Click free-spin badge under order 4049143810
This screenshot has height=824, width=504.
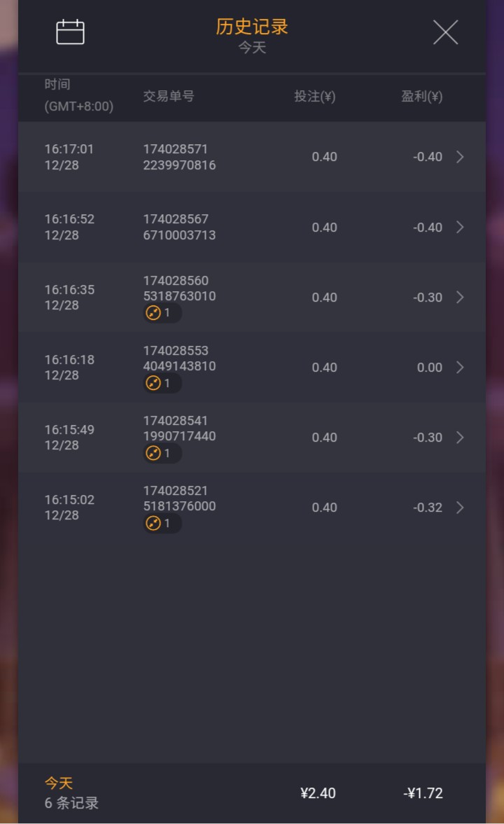(x=162, y=383)
